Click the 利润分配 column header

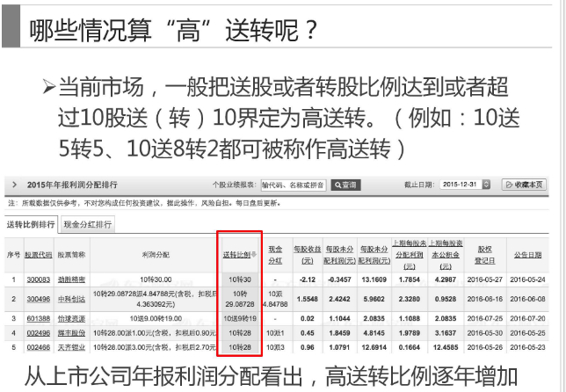[156, 255]
